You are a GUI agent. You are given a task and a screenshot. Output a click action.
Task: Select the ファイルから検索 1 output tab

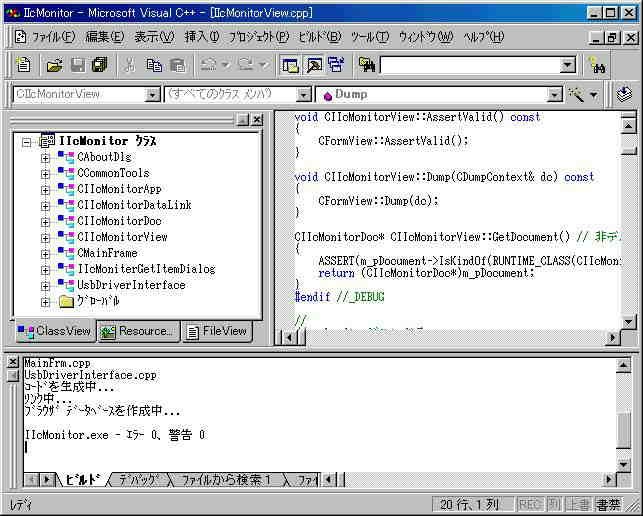point(225,480)
